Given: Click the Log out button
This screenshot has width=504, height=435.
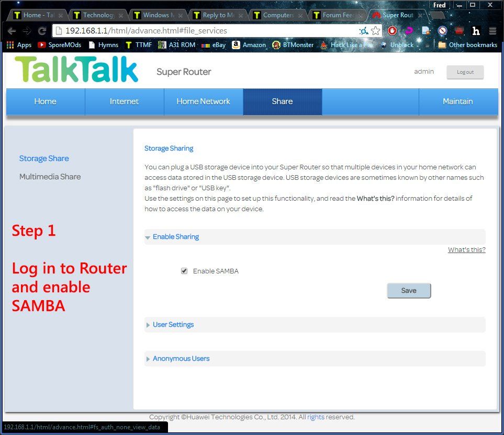Looking at the screenshot, I should tap(465, 72).
